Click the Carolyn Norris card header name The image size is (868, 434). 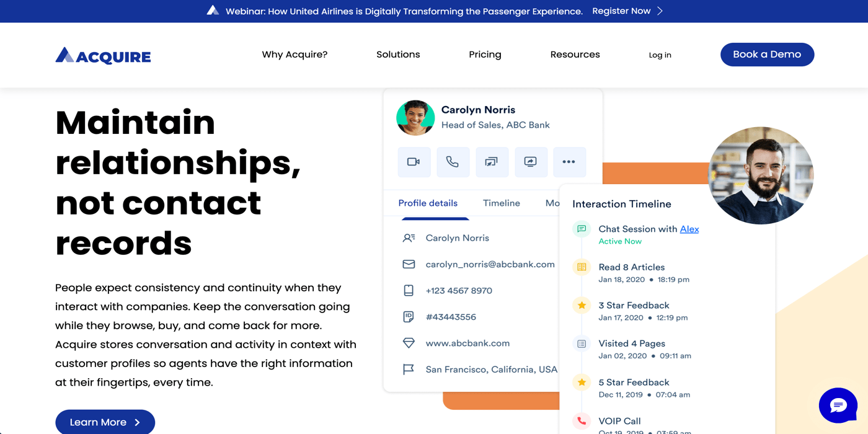tap(478, 110)
